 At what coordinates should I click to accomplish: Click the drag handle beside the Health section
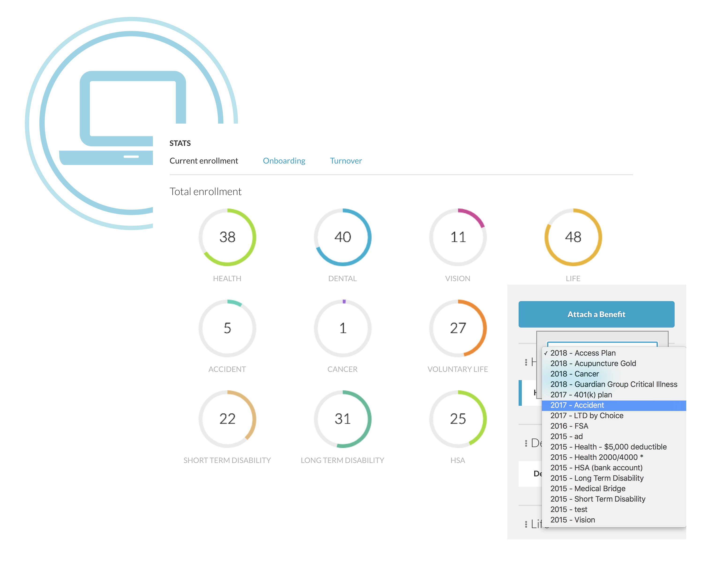[x=526, y=362]
